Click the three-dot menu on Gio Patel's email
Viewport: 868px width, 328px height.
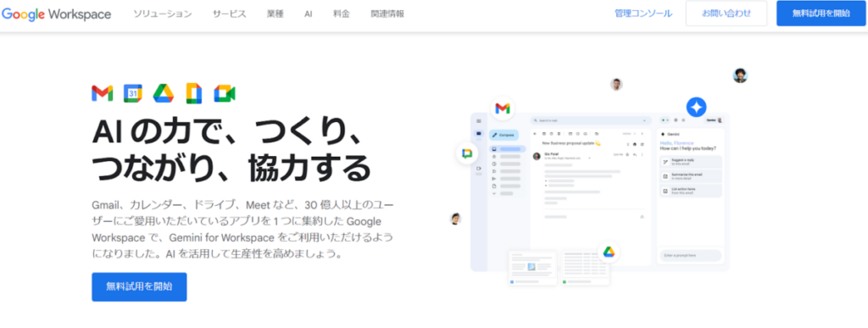pos(643,154)
